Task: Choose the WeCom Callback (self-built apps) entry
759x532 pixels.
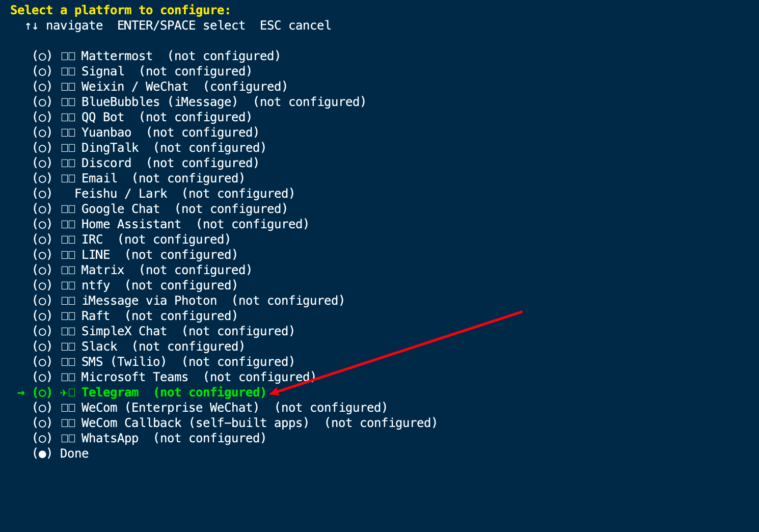Action: coord(235,423)
